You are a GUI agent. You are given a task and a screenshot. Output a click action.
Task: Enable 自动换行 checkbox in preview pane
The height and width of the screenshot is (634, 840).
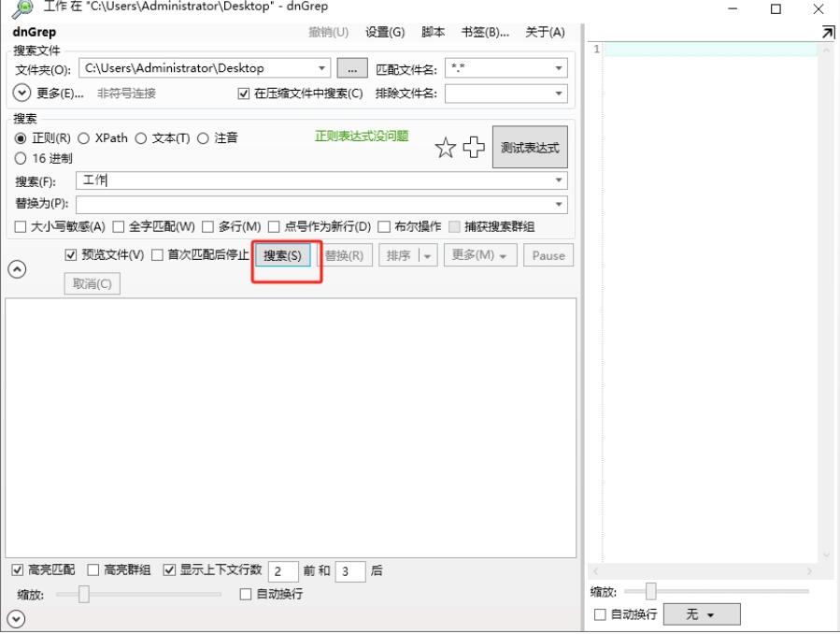pyautogui.click(x=600, y=614)
